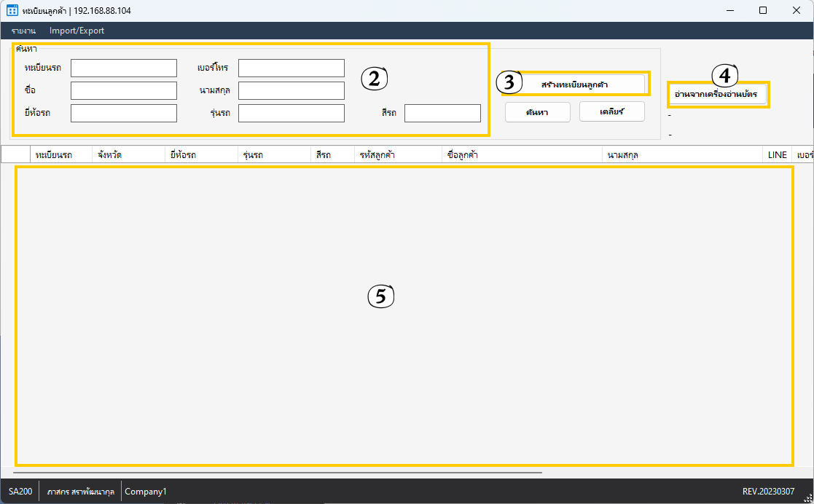
Task: Select the นามสกุล search input box
Action: (291, 91)
